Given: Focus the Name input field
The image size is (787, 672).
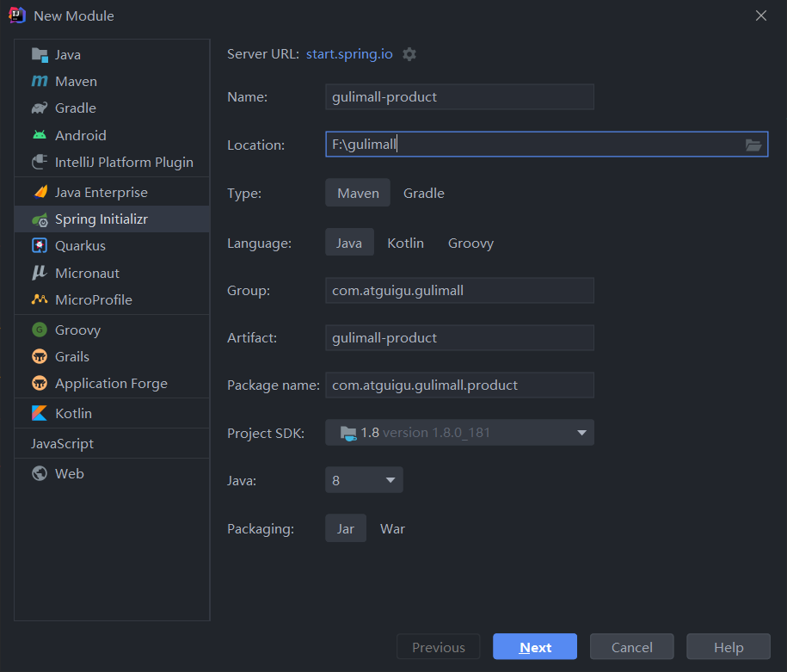Looking at the screenshot, I should pos(460,97).
